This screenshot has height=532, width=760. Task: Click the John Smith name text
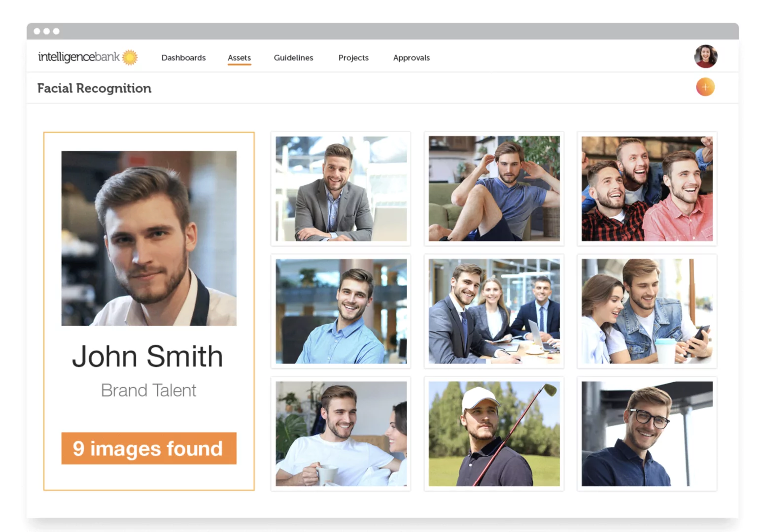pyautogui.click(x=147, y=356)
